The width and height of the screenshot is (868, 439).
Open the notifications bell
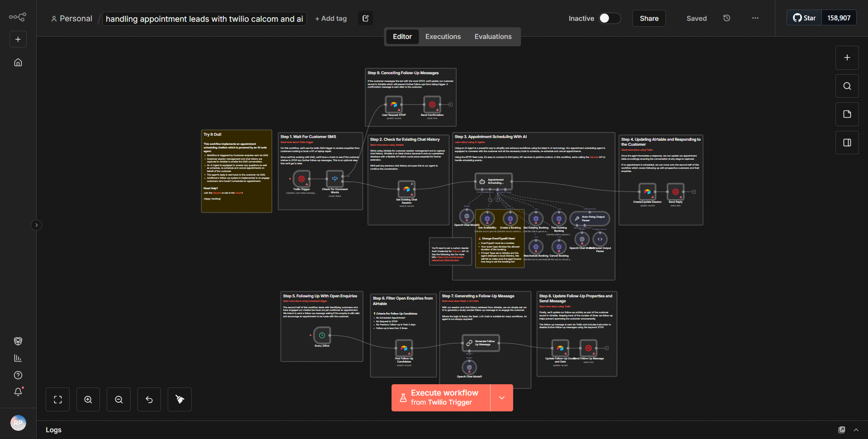coord(18,392)
